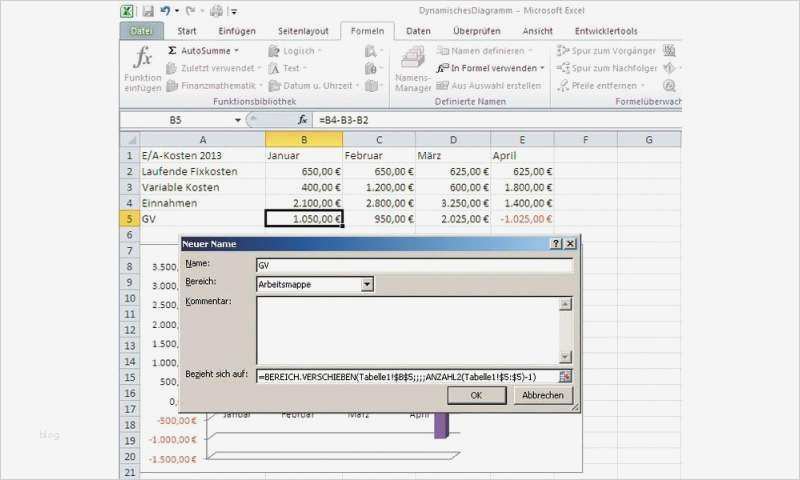Click the collapse dialog icon beside Bezieht sich auf
Viewport: 800px width, 480px height.
[565, 377]
